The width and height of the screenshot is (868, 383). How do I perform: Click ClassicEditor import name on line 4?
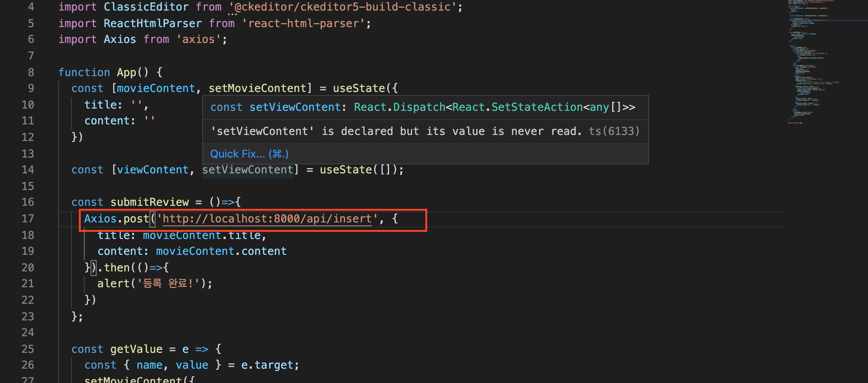point(146,7)
